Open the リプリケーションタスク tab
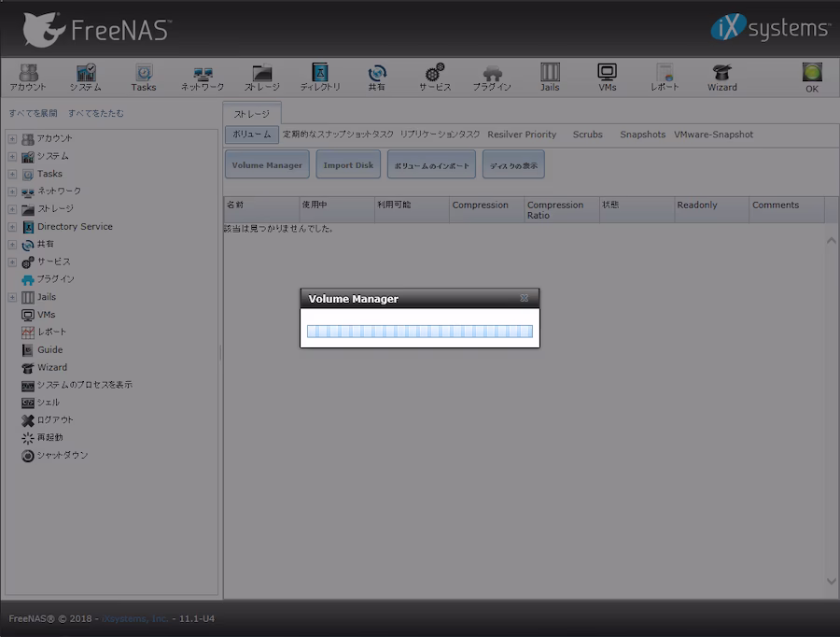This screenshot has height=637, width=840. tap(440, 134)
